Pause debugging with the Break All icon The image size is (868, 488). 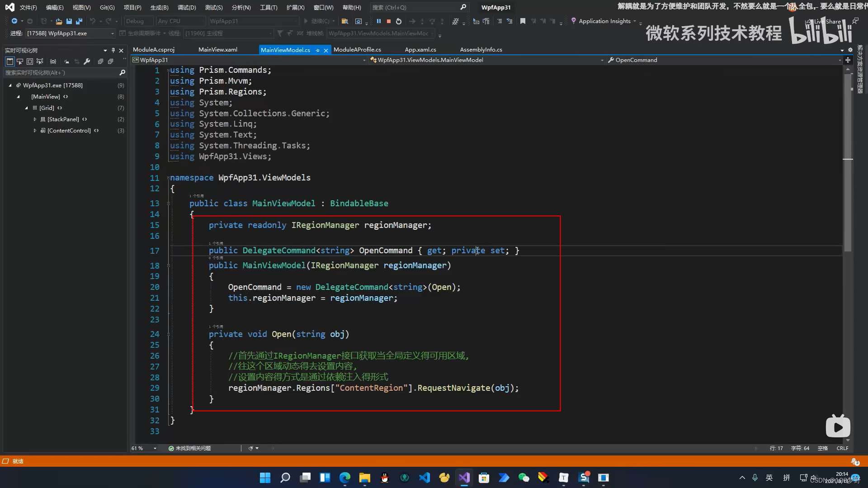tap(379, 21)
